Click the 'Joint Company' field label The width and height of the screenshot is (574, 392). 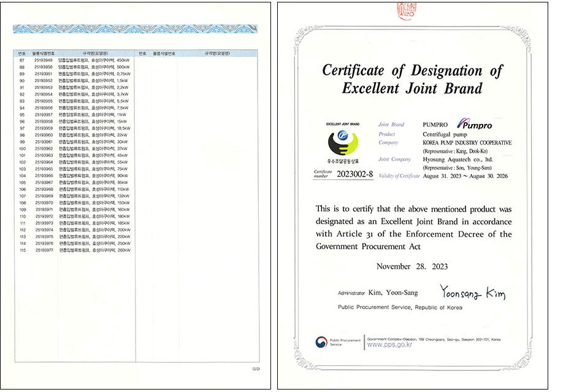394,159
